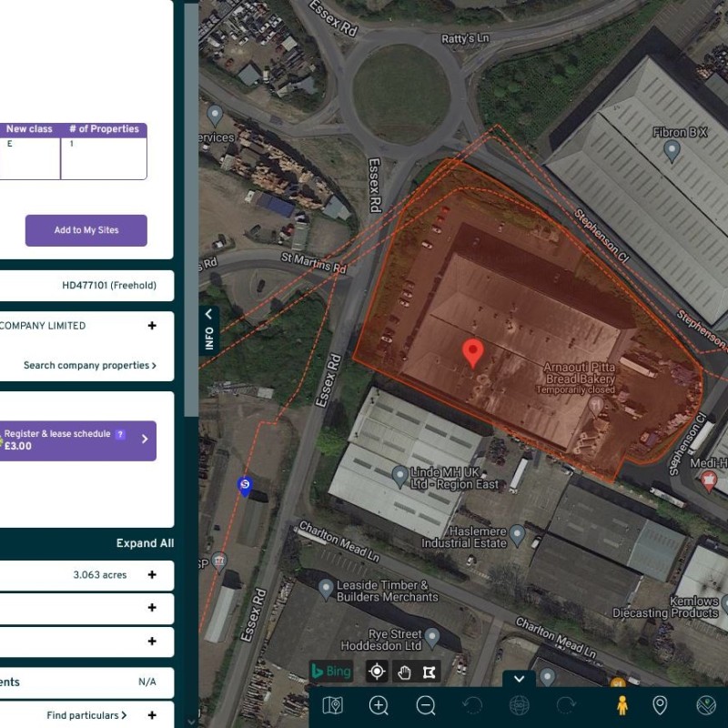Click the 3D globe view icon

[520, 705]
